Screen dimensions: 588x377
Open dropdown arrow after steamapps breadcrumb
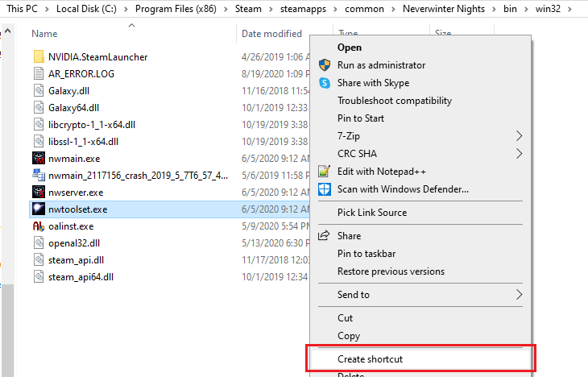[x=336, y=9]
